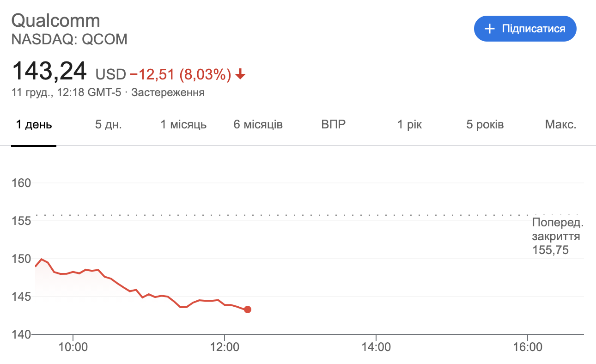This screenshot has width=596, height=364.
Task: Follow the stock with the Підписатися button
Action: 525,29
